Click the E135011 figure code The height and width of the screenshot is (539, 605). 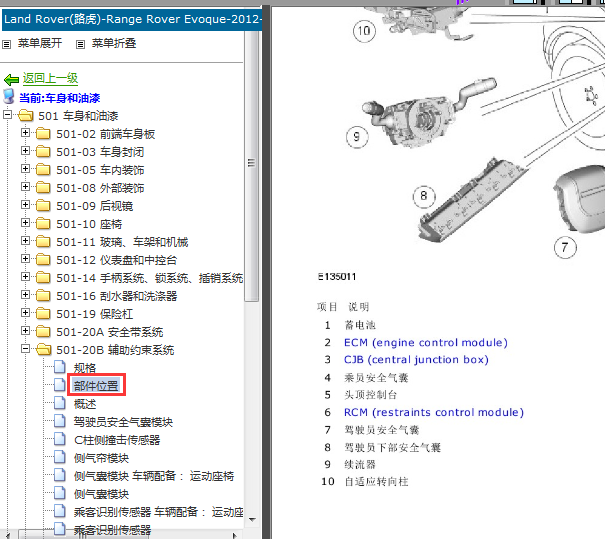point(337,277)
